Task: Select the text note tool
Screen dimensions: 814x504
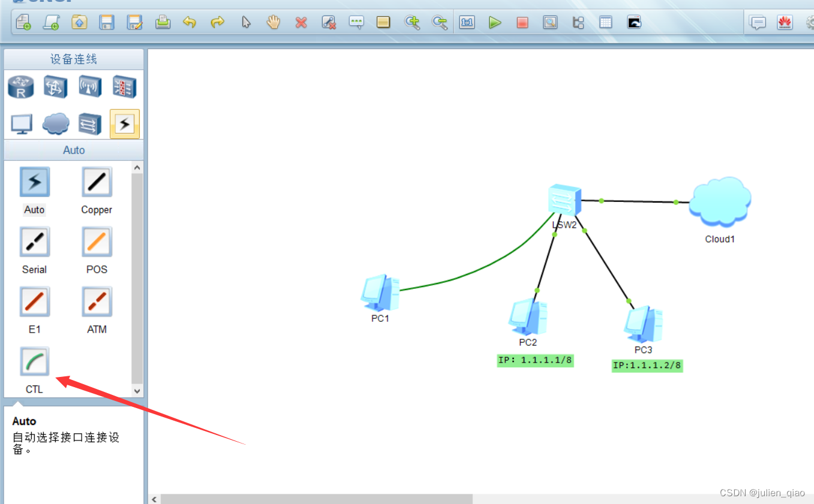Action: click(x=356, y=23)
